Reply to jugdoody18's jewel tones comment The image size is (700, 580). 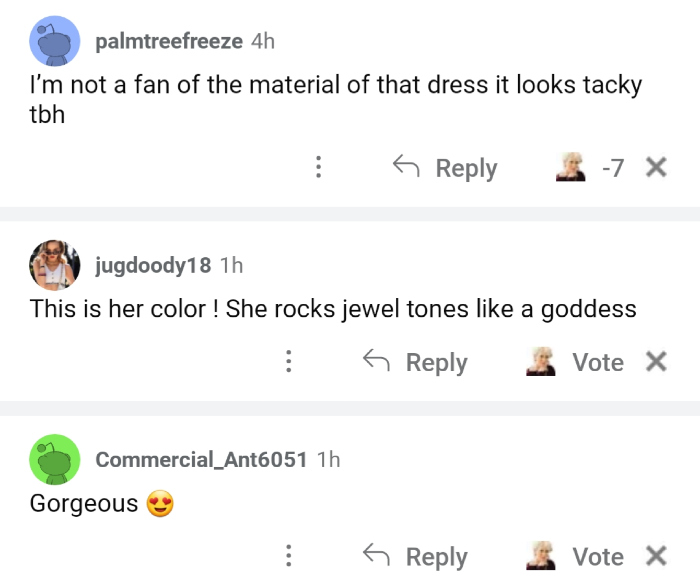[415, 362]
